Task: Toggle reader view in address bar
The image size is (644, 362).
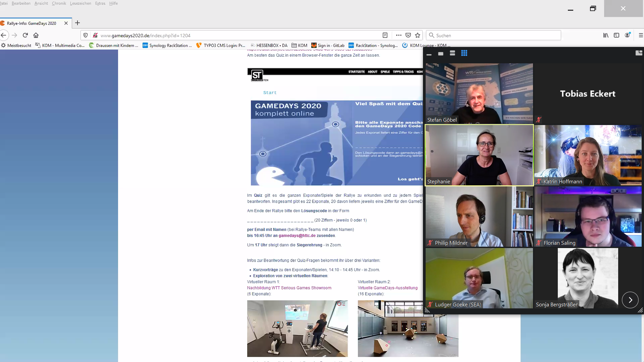Action: pyautogui.click(x=385, y=35)
